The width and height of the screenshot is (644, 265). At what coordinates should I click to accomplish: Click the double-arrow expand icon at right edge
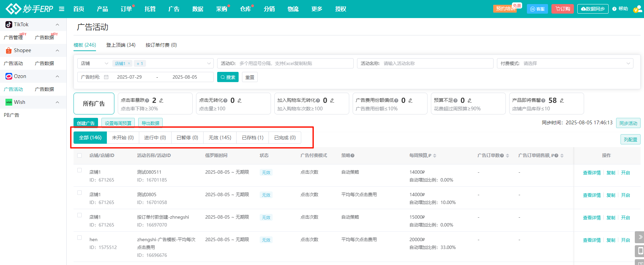point(640,237)
